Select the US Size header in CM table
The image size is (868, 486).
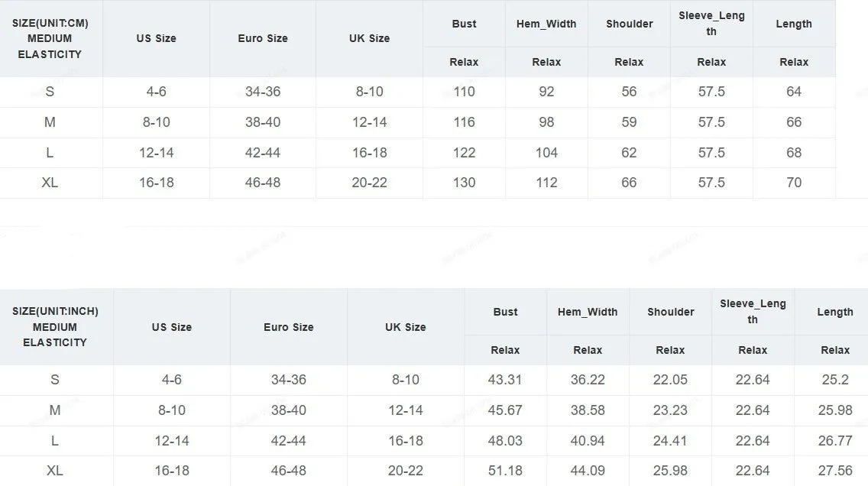pyautogui.click(x=156, y=38)
